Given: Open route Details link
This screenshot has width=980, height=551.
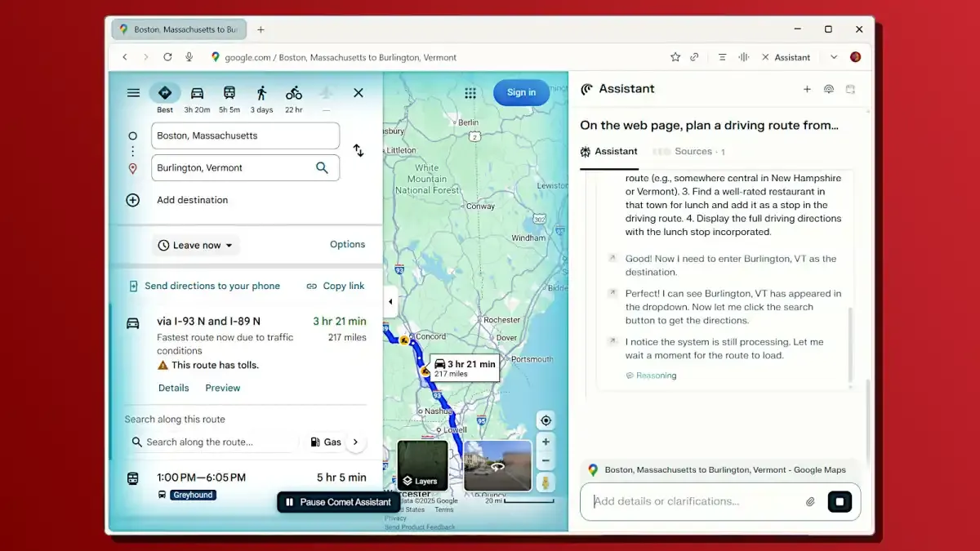Looking at the screenshot, I should coord(173,388).
